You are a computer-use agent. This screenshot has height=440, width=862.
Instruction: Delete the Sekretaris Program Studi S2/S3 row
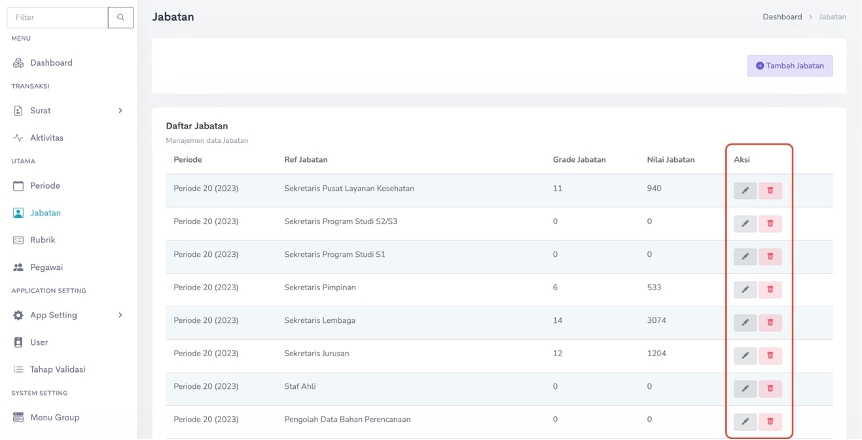coord(770,223)
